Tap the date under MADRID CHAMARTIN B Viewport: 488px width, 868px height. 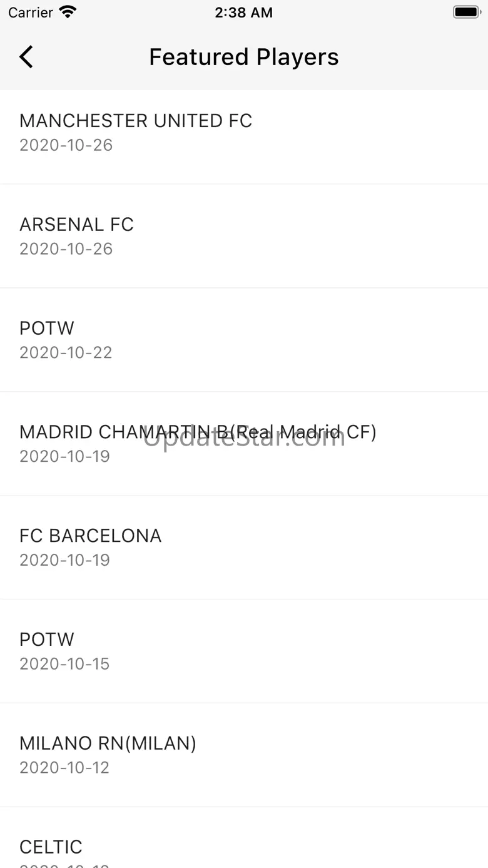tap(64, 456)
